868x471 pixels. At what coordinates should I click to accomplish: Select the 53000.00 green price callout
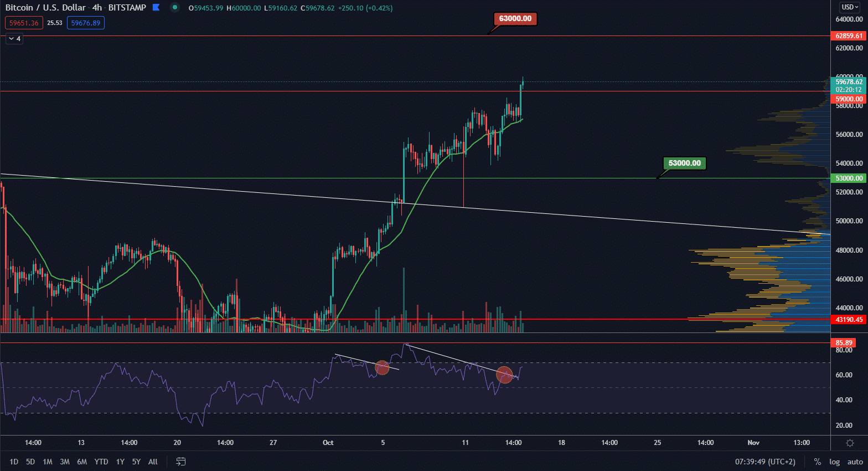point(684,163)
